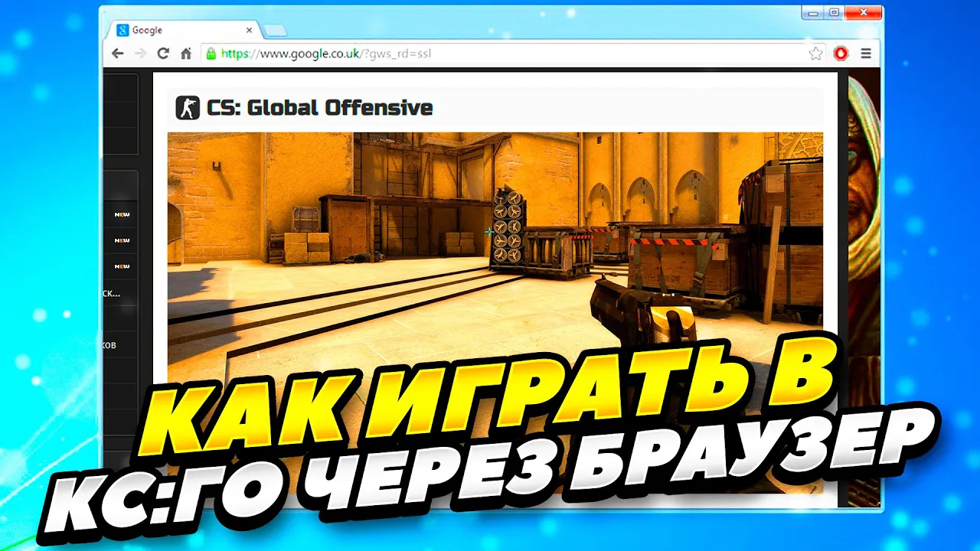Image resolution: width=980 pixels, height=551 pixels.
Task: Open the browser home page icon
Action: [185, 54]
